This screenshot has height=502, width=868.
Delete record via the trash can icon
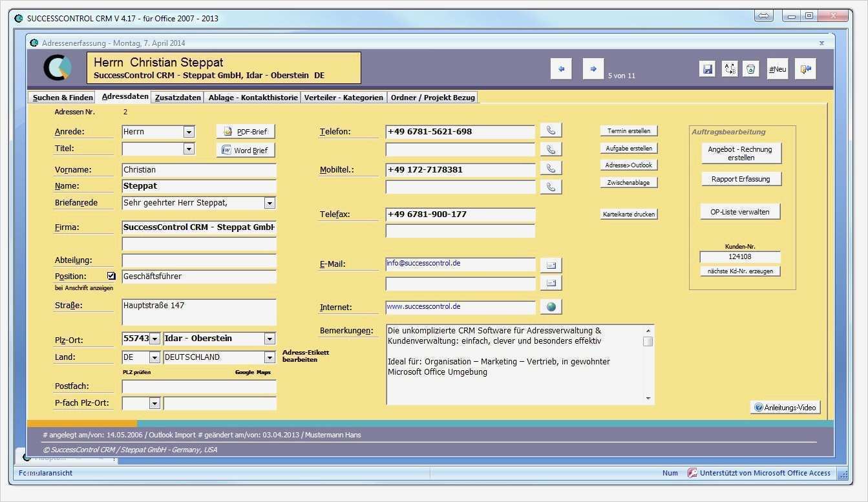751,68
